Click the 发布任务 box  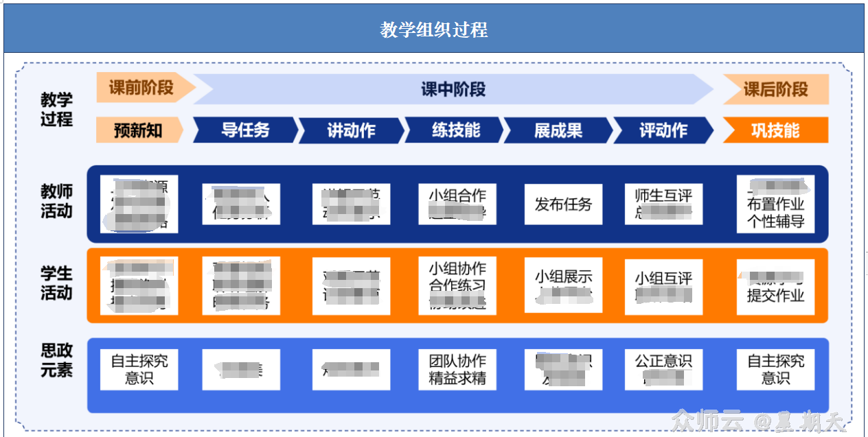click(x=563, y=204)
